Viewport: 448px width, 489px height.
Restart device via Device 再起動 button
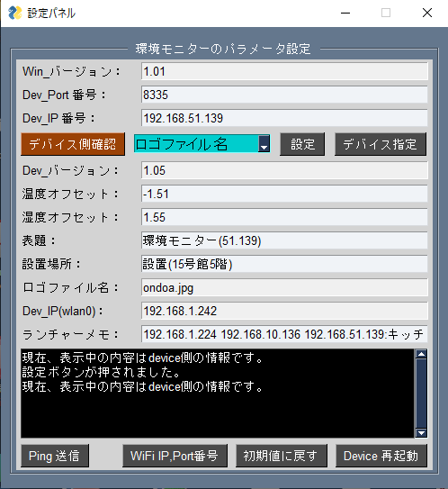coord(381,456)
